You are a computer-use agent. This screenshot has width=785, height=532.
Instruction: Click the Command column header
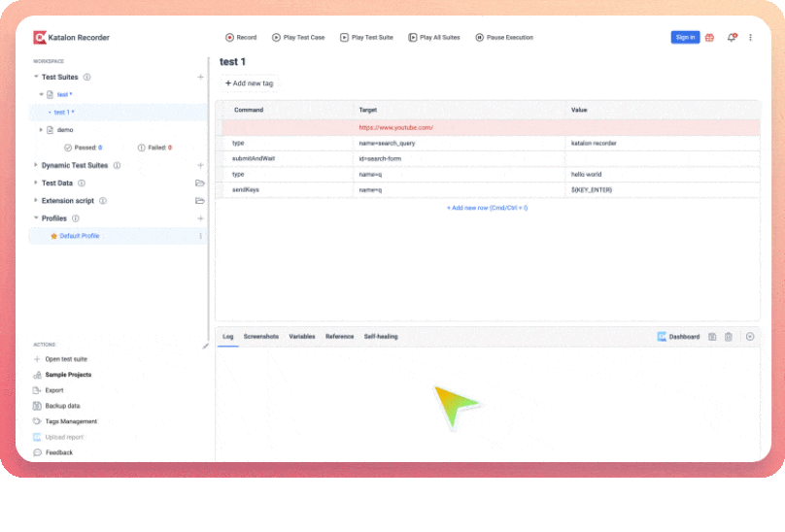pos(249,110)
